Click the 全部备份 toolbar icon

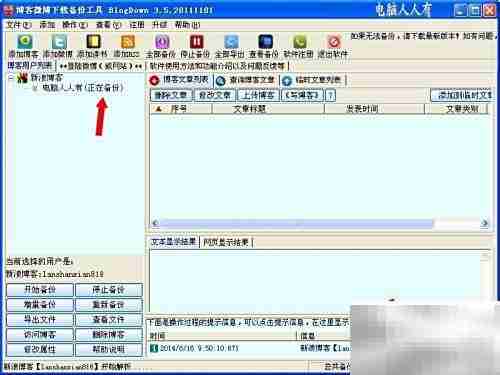[162, 42]
